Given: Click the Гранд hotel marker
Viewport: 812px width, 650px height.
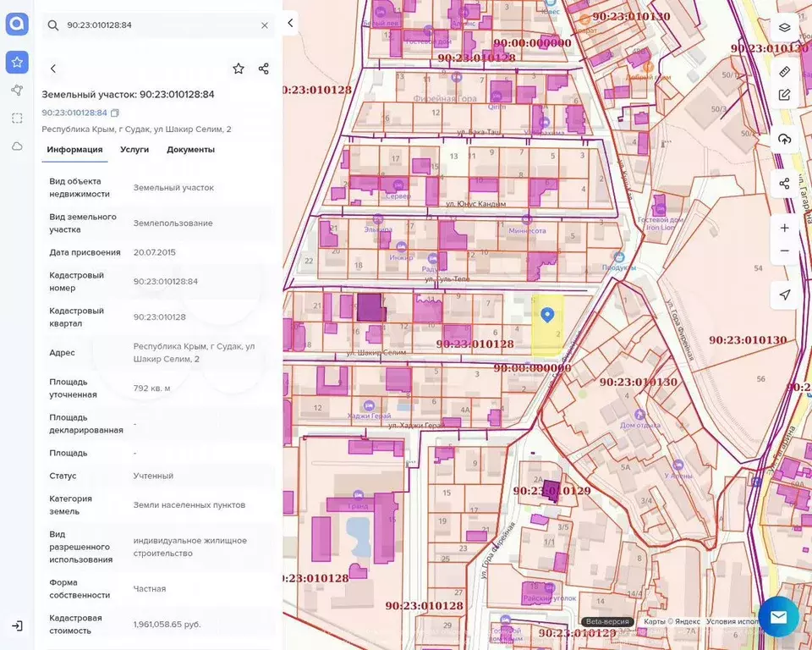Looking at the screenshot, I should click(x=357, y=495).
